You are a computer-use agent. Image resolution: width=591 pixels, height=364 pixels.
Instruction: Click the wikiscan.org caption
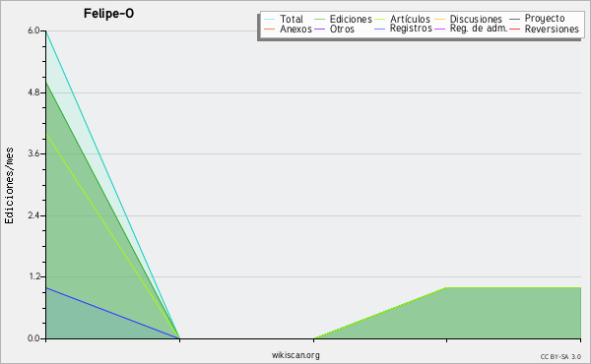pyautogui.click(x=295, y=355)
